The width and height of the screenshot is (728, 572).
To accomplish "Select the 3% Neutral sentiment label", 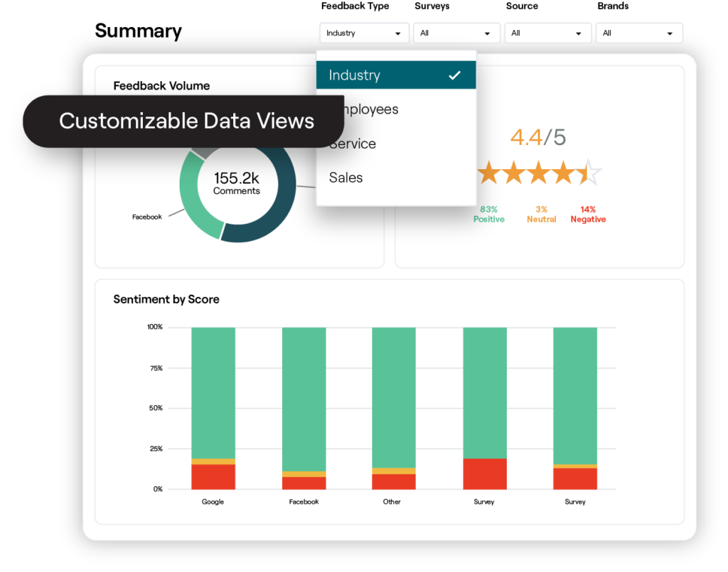I will coord(541,215).
